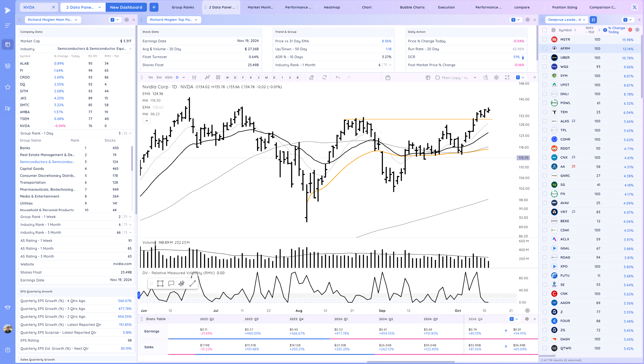Tick the checkbox beside UBER
This screenshot has width=644, height=364.
[545, 57]
